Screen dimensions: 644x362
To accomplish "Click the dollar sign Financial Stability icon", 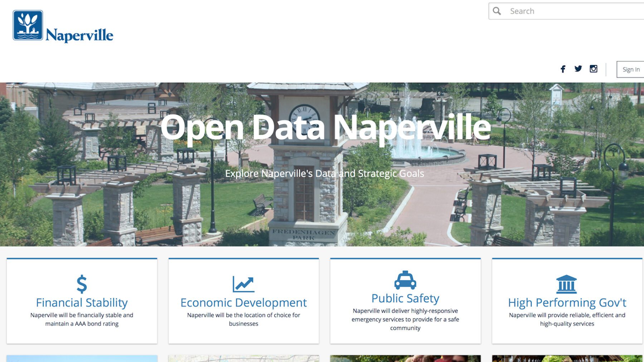I will (x=82, y=284).
